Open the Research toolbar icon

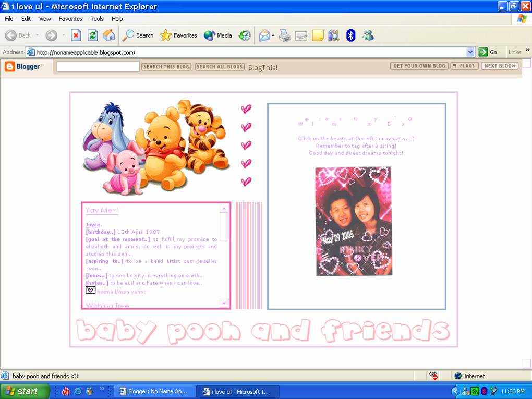click(x=334, y=35)
